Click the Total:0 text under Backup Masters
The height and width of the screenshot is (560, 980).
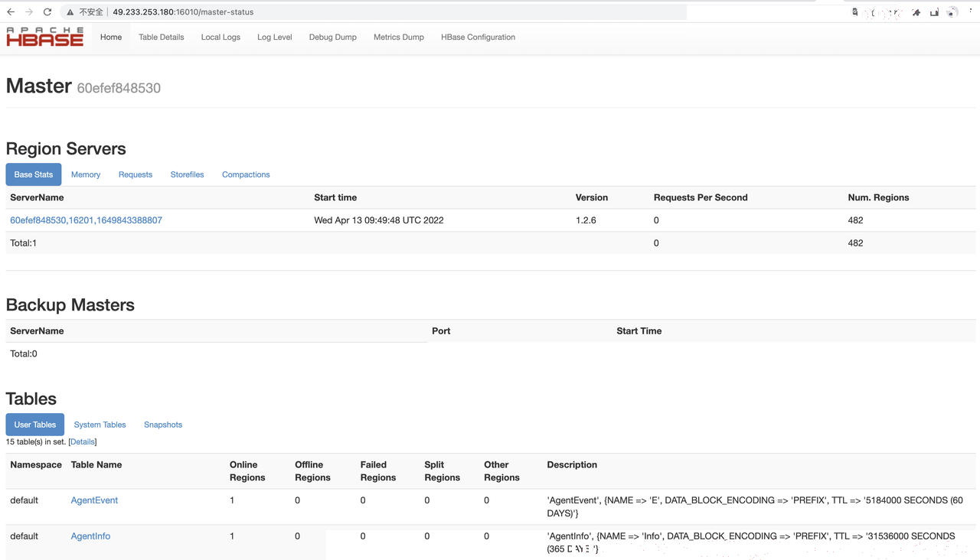tap(24, 354)
